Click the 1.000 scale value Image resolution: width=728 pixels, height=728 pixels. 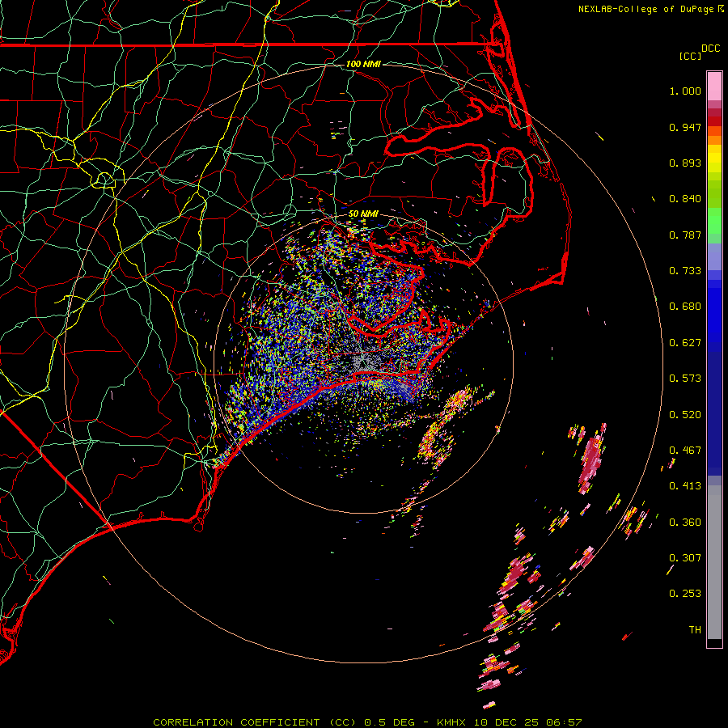tap(685, 91)
